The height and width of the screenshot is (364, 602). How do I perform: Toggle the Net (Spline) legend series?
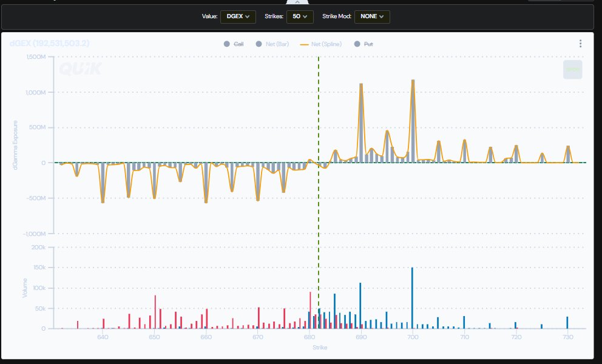point(320,44)
